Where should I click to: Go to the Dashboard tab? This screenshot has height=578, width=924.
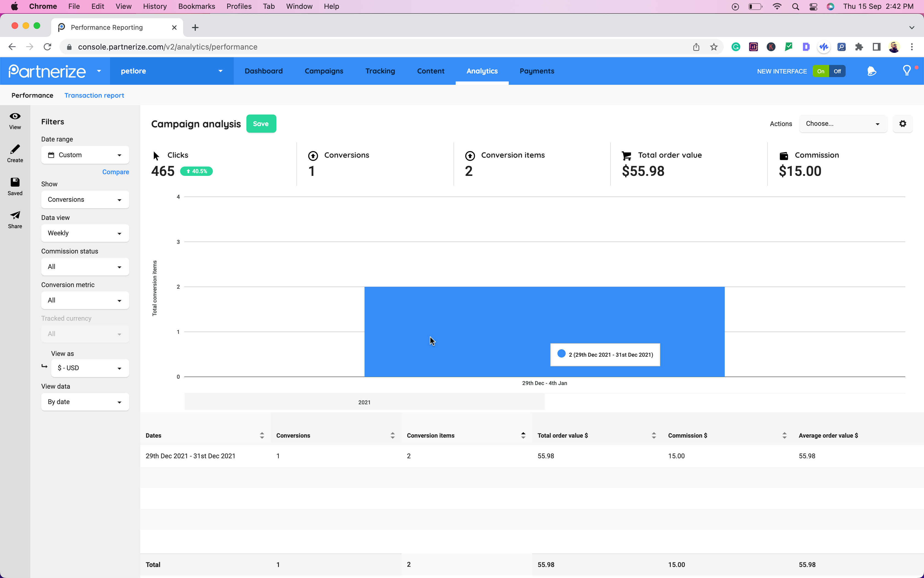[x=263, y=71]
